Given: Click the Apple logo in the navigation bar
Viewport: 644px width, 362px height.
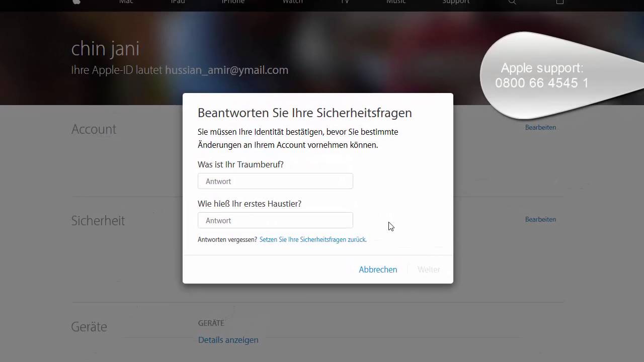Looking at the screenshot, I should [x=76, y=2].
